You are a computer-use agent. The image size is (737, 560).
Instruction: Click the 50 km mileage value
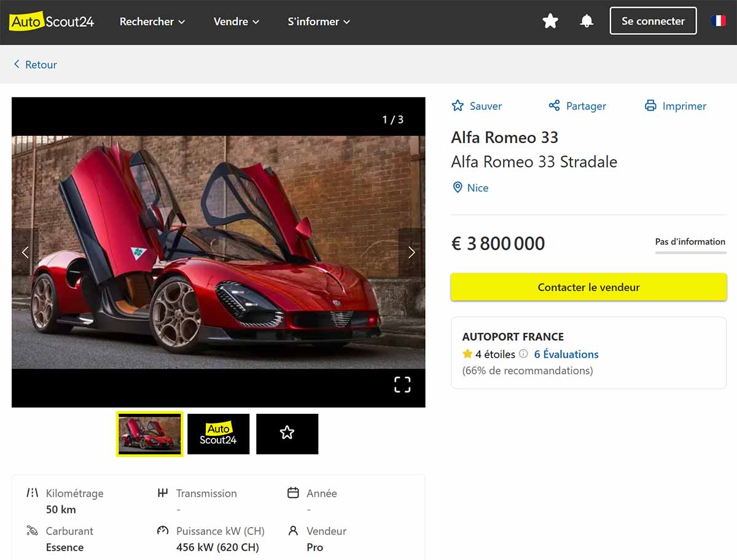pyautogui.click(x=61, y=510)
